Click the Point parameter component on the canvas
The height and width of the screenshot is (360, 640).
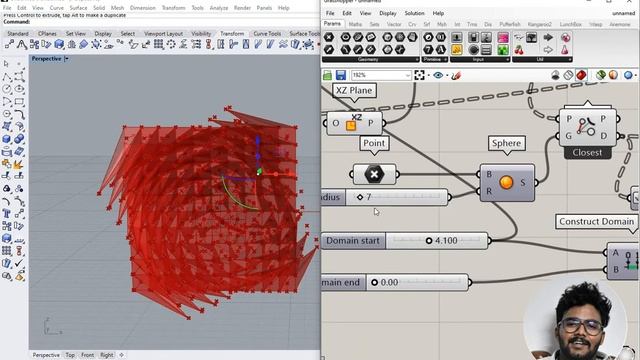click(x=374, y=174)
